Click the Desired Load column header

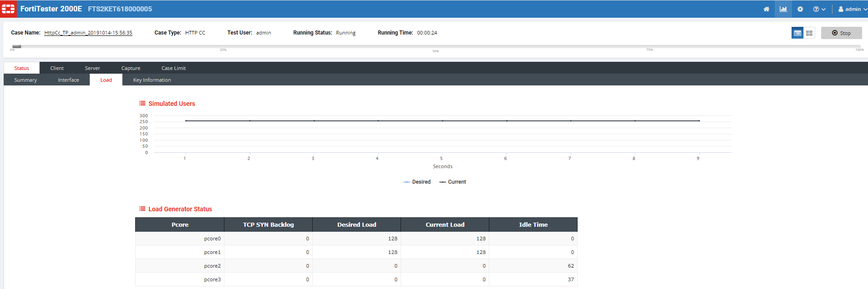tap(357, 224)
